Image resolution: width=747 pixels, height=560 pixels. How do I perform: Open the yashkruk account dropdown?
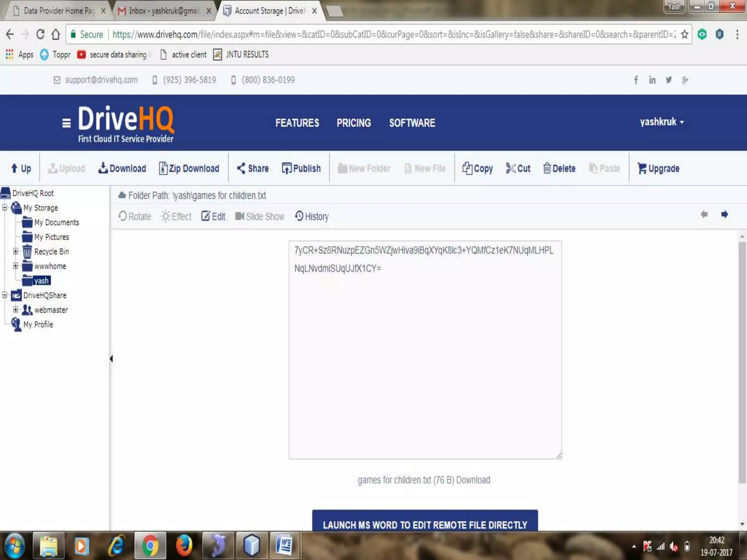[662, 122]
